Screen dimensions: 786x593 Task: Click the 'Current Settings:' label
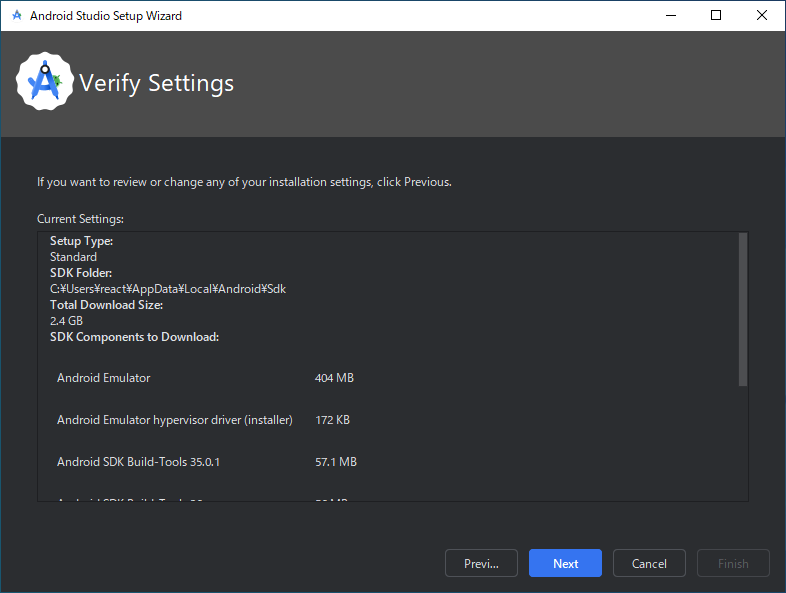tap(80, 219)
